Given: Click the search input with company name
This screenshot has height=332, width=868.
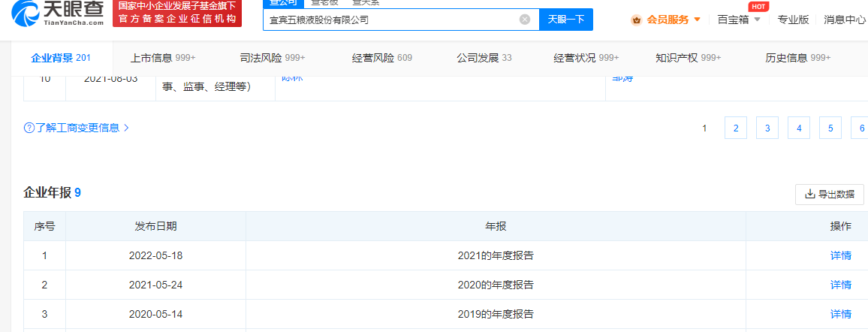Looking at the screenshot, I should pos(390,20).
